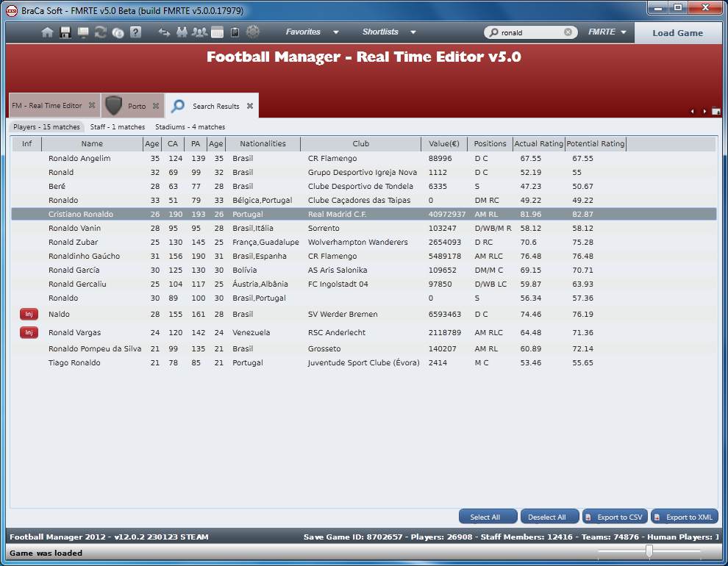Viewport: 728px width, 566px height.
Task: Click the calendar icon in toolbar
Action: (x=217, y=32)
